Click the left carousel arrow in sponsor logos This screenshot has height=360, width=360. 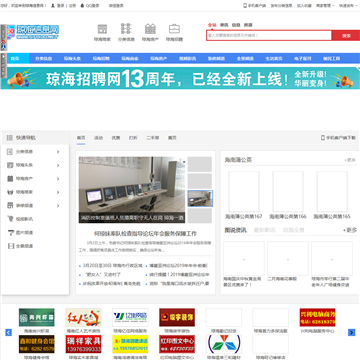click(9, 332)
